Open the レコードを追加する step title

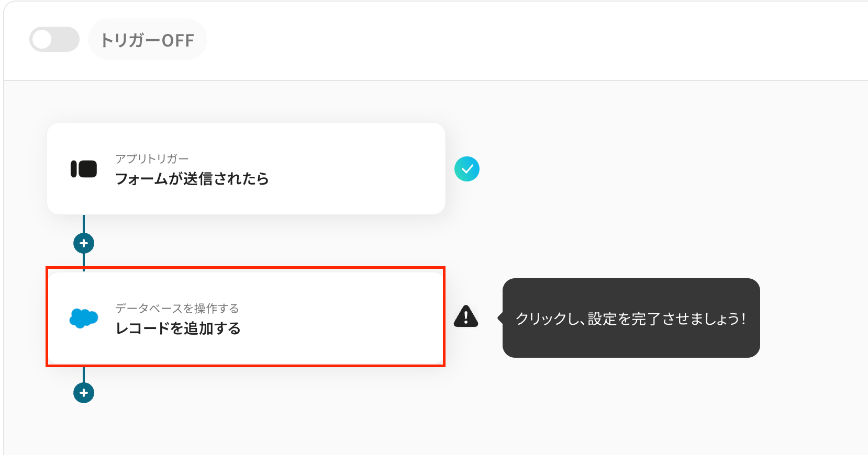[x=178, y=328]
